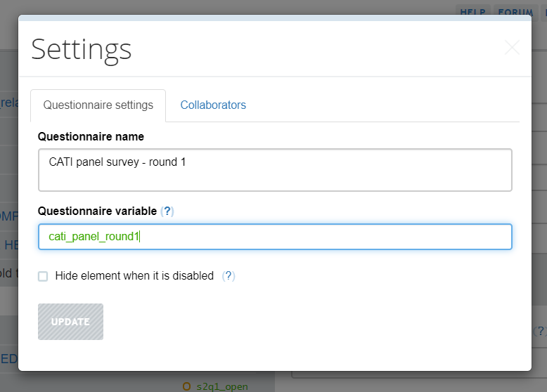Select the s2q1_open question in the tree
This screenshot has height=392, width=547.
point(222,386)
